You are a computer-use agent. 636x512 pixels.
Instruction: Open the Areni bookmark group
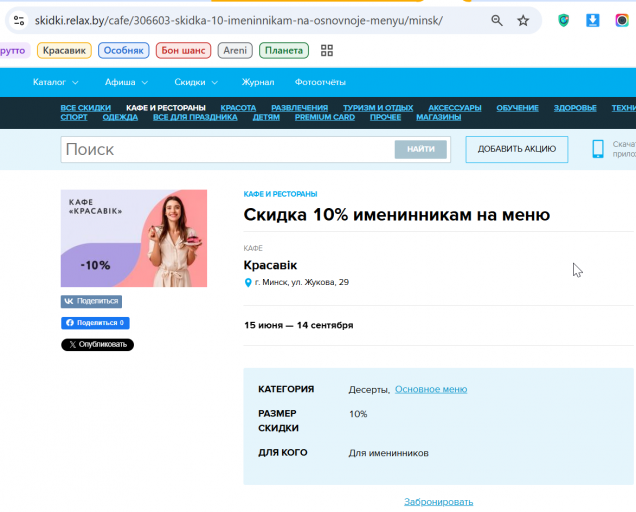click(235, 50)
